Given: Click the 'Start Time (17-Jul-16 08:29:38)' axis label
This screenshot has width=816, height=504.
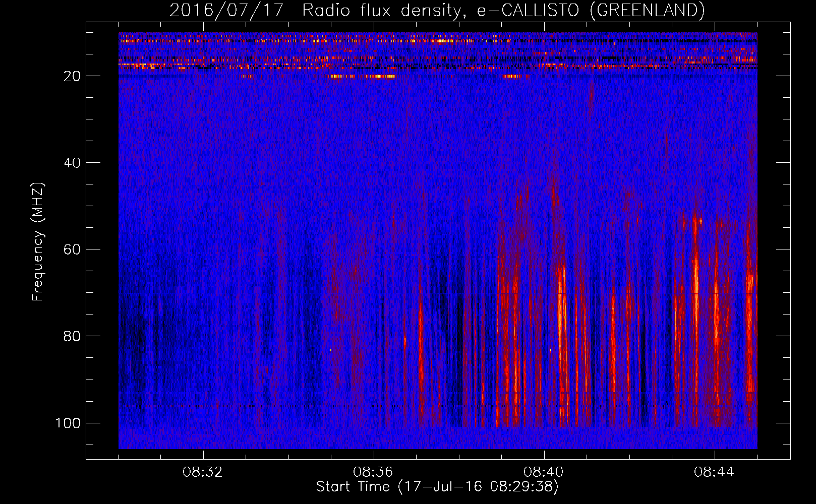Looking at the screenshot, I should tap(437, 487).
